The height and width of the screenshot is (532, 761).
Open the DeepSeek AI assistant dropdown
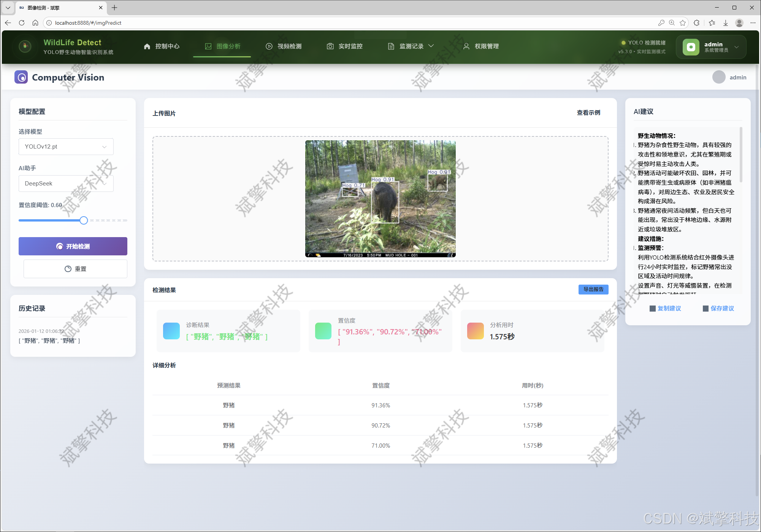point(66,184)
